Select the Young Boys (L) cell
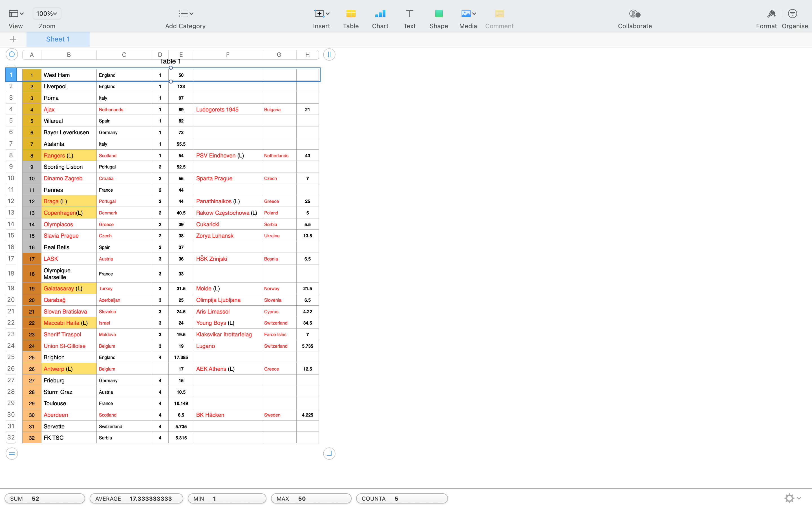 coord(228,323)
